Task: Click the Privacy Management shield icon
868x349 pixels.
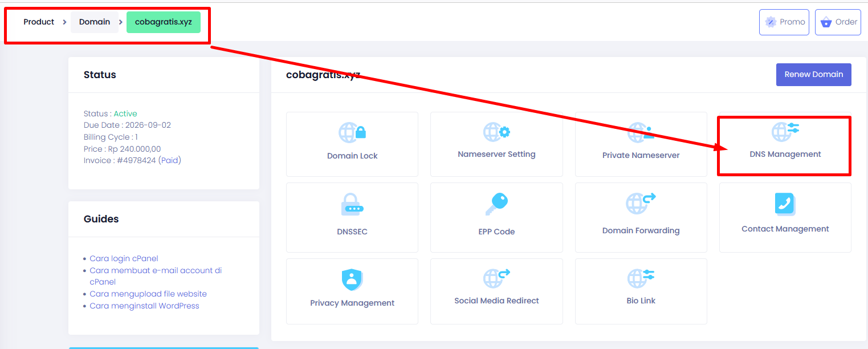Action: point(352,279)
